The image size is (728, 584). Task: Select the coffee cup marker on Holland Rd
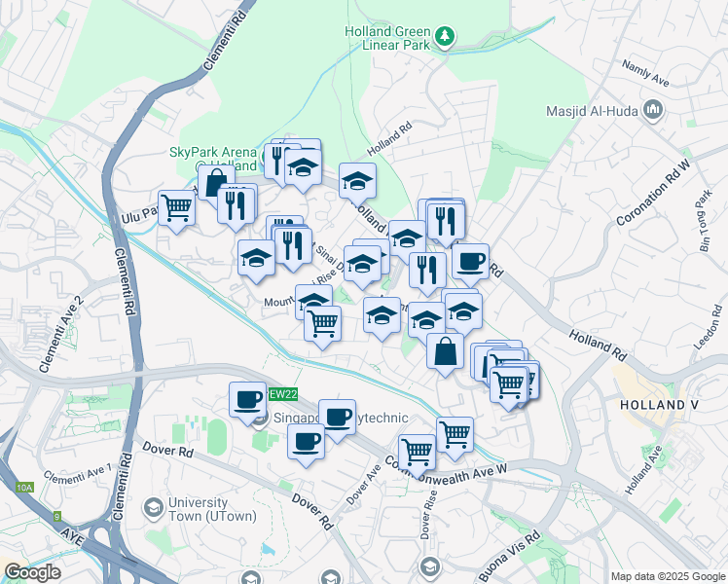(470, 263)
